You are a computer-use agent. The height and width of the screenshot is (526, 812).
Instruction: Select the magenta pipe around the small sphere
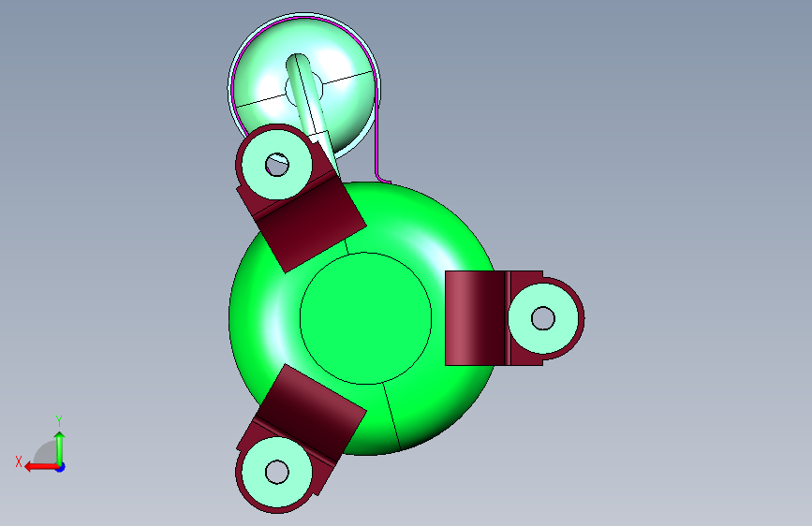377,135
